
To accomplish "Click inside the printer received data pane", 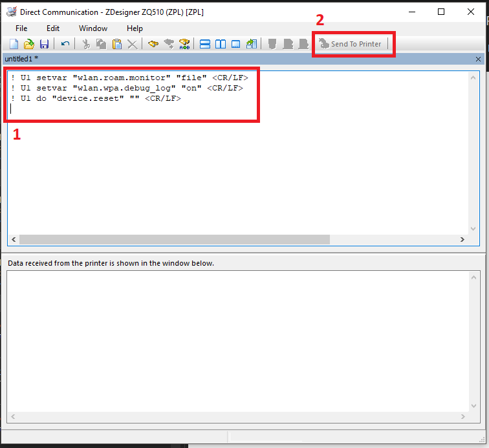I will click(x=239, y=343).
